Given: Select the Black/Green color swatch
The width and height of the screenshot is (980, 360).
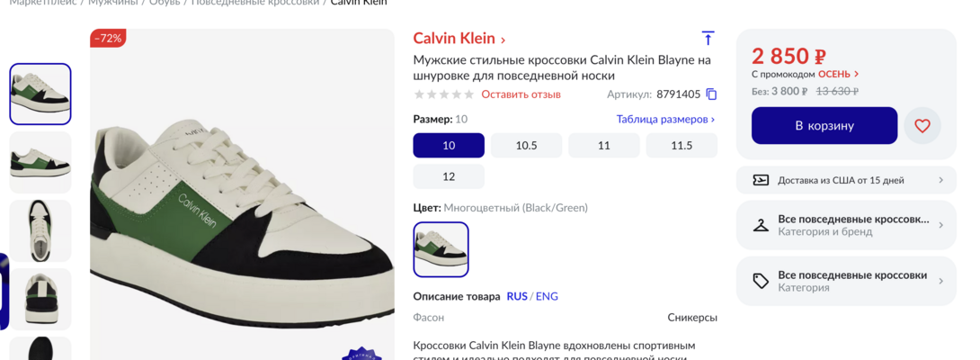Looking at the screenshot, I should point(441,249).
